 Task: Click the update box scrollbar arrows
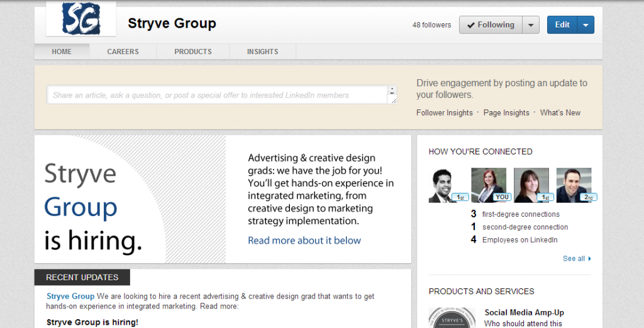[392, 90]
